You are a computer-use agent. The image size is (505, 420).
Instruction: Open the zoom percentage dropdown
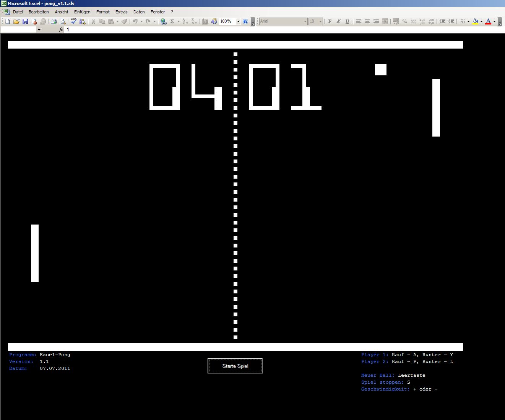(x=238, y=21)
